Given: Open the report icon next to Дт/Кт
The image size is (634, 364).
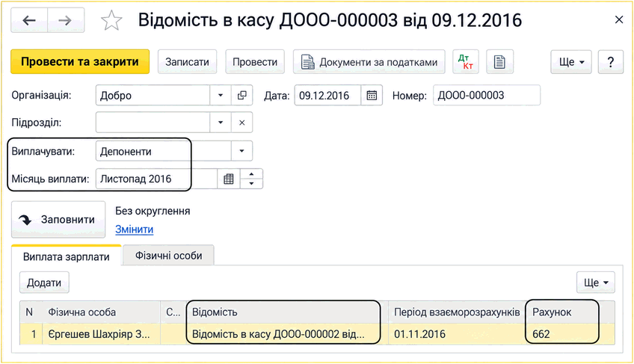Looking at the screenshot, I should [x=499, y=62].
